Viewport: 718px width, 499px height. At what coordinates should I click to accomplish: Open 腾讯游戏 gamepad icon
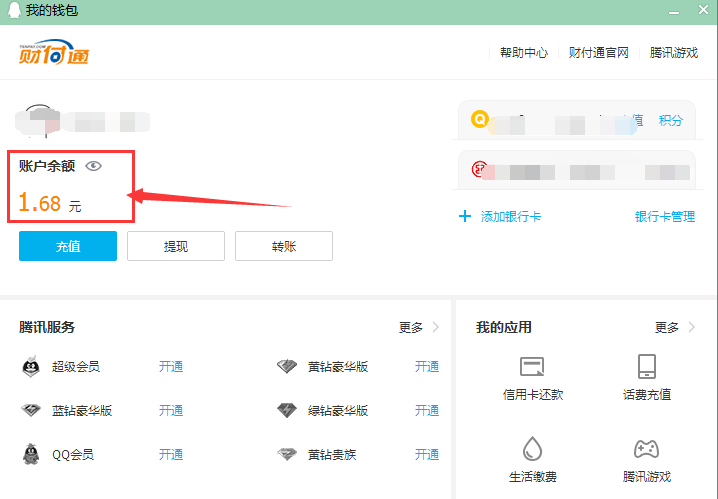[647, 449]
